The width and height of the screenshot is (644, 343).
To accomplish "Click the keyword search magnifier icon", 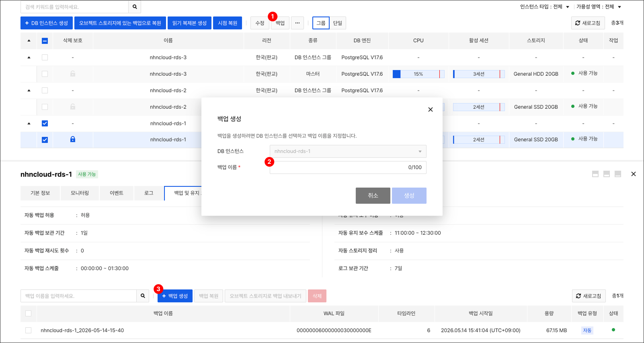I will (135, 7).
